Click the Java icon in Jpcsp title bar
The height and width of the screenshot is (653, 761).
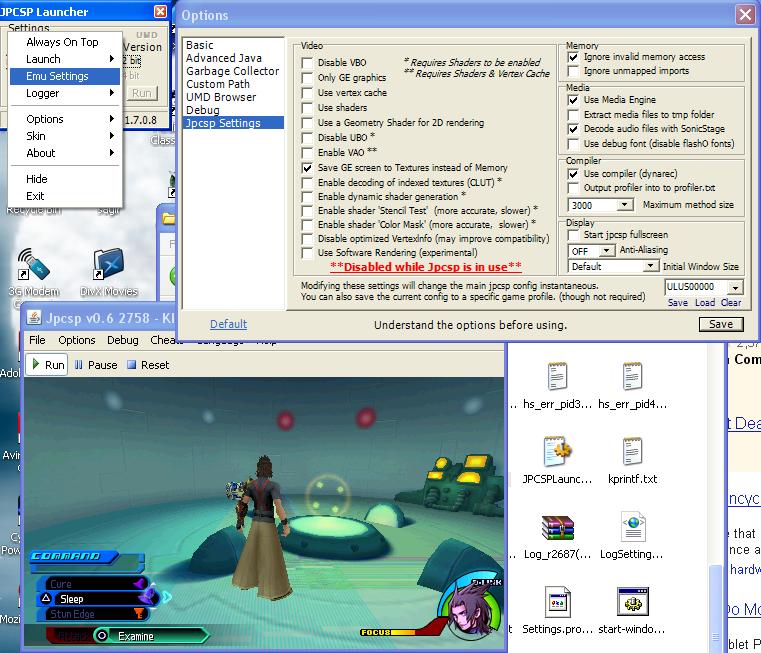click(x=33, y=318)
